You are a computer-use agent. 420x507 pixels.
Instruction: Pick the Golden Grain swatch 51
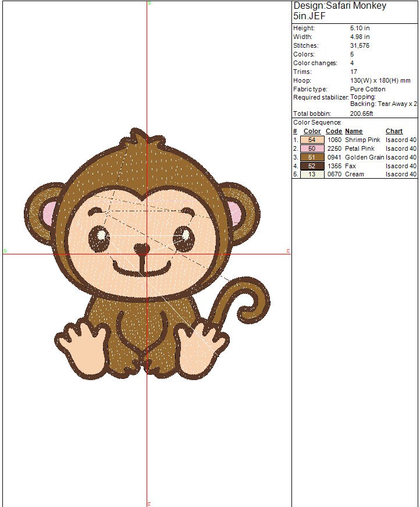tap(312, 157)
